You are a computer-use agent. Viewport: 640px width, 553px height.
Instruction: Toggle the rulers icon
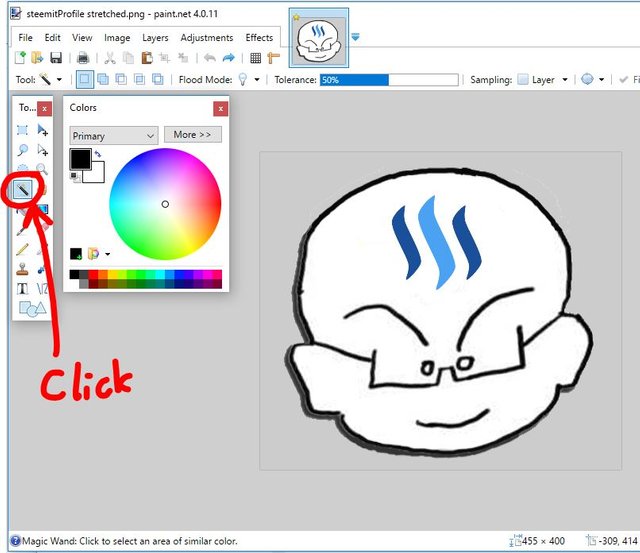[x=273, y=58]
